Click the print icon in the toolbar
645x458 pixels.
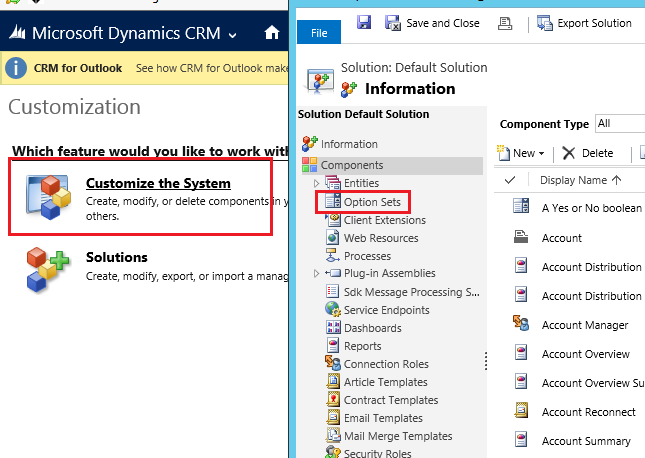click(x=505, y=23)
